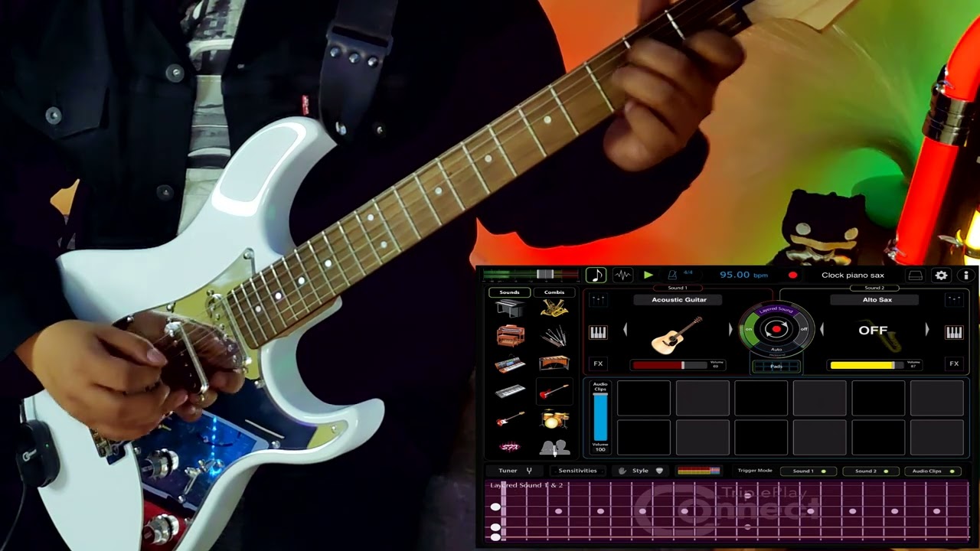Toggle Sound 2 OFF saxophone display
The image size is (980, 551).
[x=874, y=331]
